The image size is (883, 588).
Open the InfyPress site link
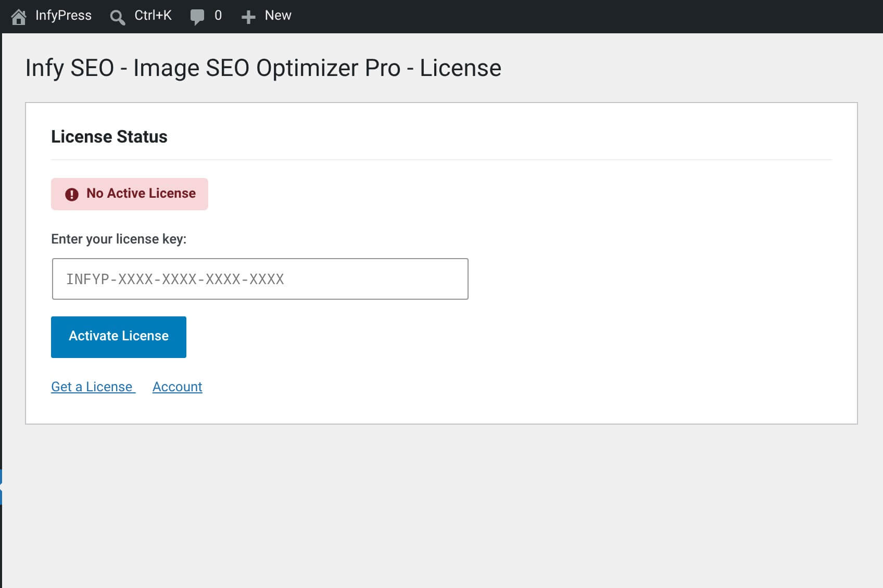point(63,16)
